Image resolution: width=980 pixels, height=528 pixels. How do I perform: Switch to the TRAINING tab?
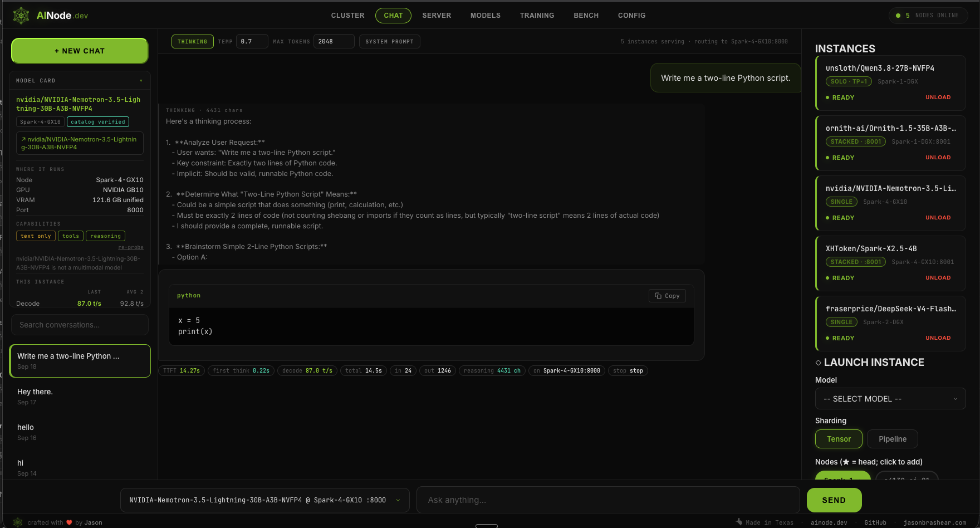537,16
